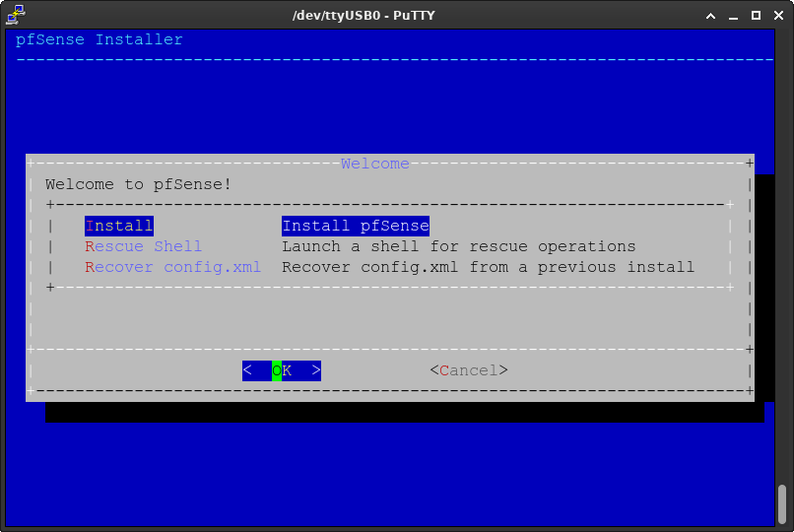The height and width of the screenshot is (532, 794).
Task: Maximize the PuTTY window
Action: point(756,16)
